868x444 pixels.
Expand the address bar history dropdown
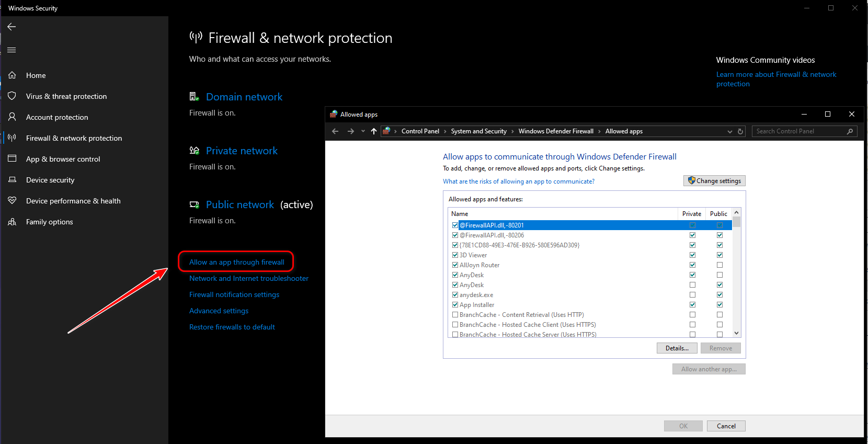(729, 131)
